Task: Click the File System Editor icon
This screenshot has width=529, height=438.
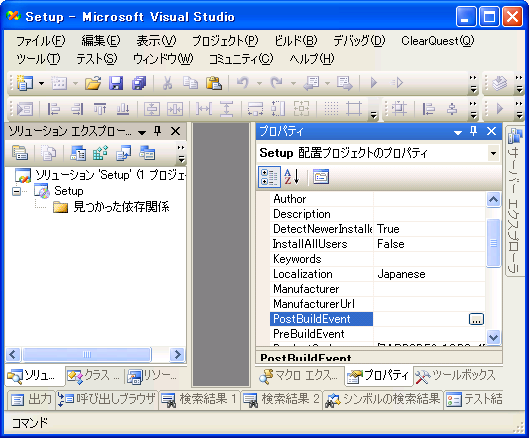Action: pyautogui.click(x=78, y=153)
